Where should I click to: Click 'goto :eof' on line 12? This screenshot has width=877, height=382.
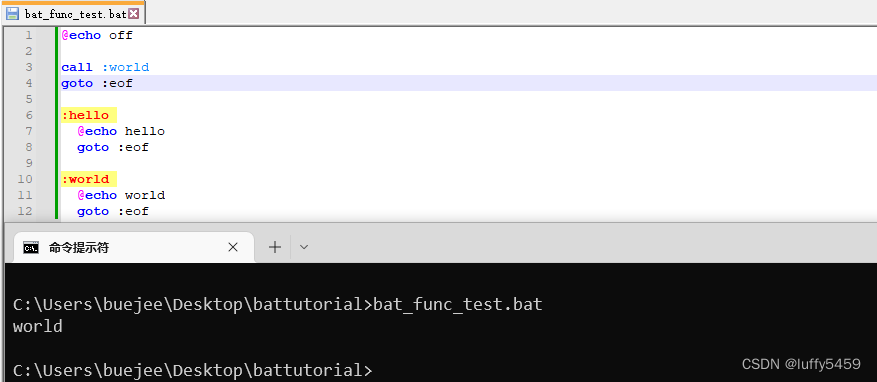[x=113, y=211]
